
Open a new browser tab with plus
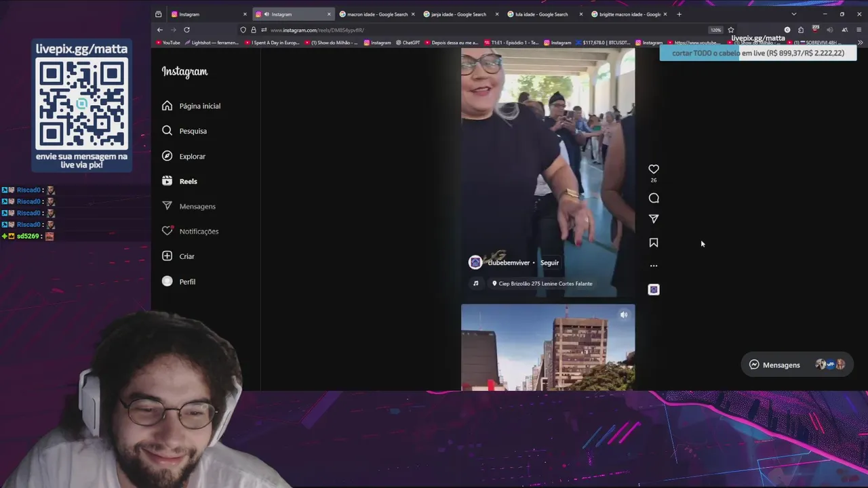(679, 14)
